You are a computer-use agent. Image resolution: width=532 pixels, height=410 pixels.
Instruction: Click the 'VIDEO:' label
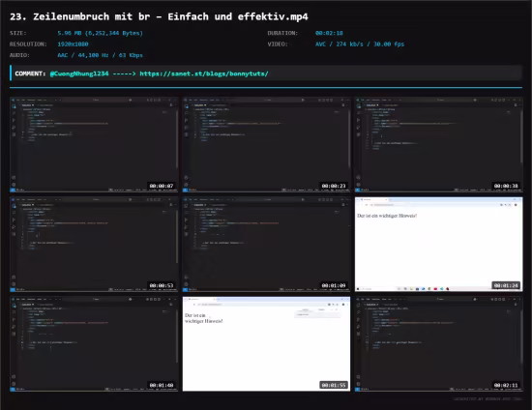click(x=278, y=44)
